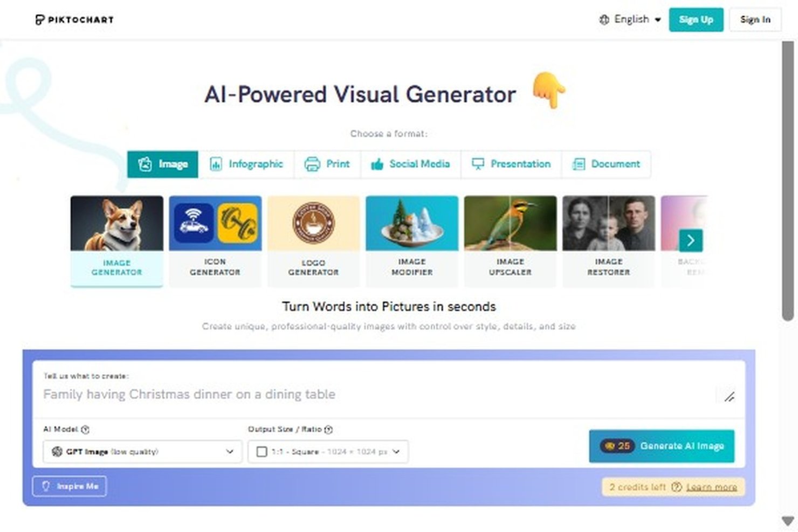Click the globe language icon
Viewport: 798px width, 532px height.
604,19
